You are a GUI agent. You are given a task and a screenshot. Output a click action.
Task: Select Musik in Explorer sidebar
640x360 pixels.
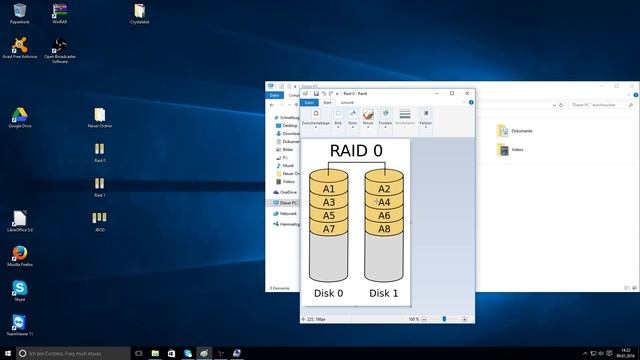(x=285, y=165)
